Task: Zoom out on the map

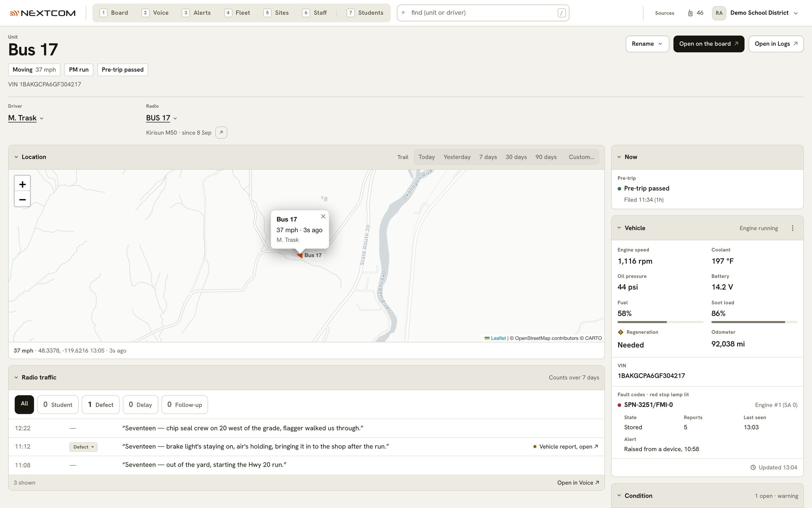Action: point(22,199)
